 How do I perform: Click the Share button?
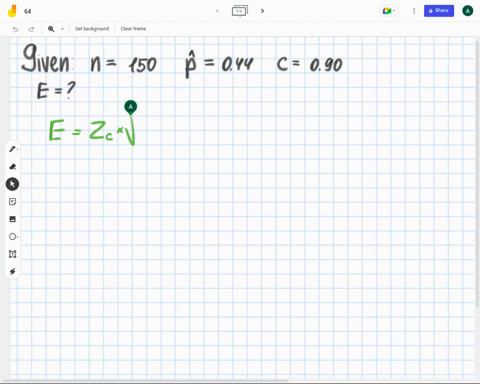click(x=439, y=11)
